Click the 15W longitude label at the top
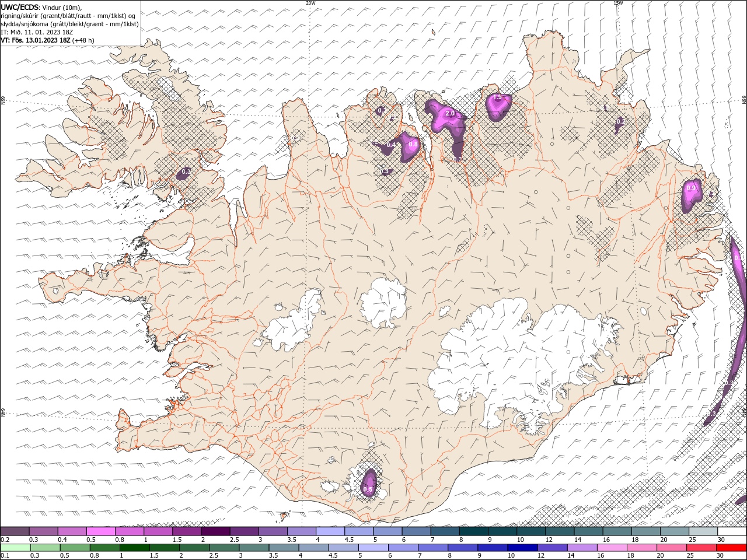Screen dimensions: 747x560 [618, 3]
